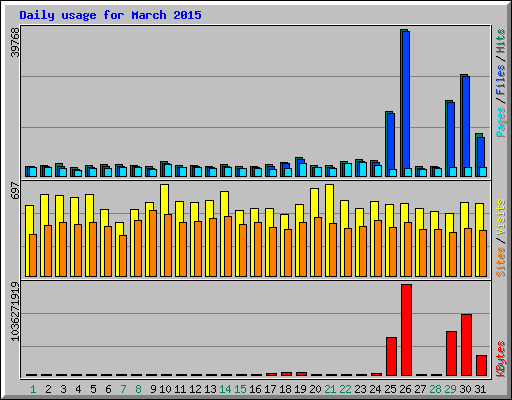Click the 1036271919 axis value
Viewport: 512px width, 400px height.
(15, 312)
